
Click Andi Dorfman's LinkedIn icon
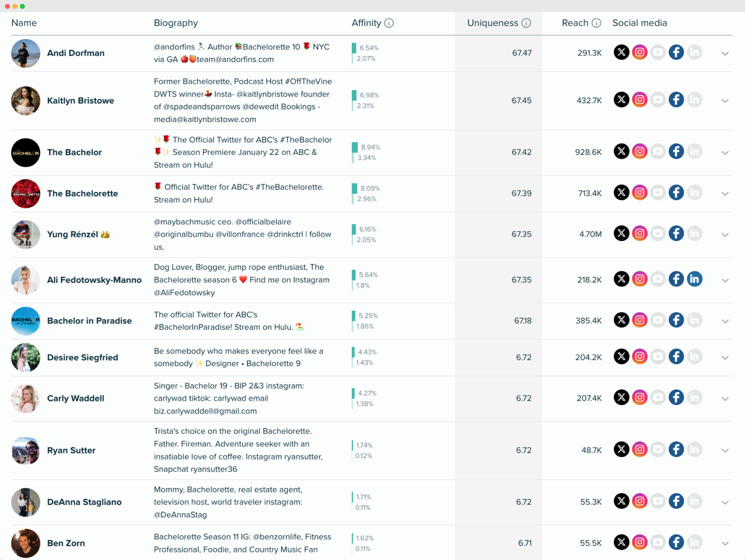(x=694, y=53)
